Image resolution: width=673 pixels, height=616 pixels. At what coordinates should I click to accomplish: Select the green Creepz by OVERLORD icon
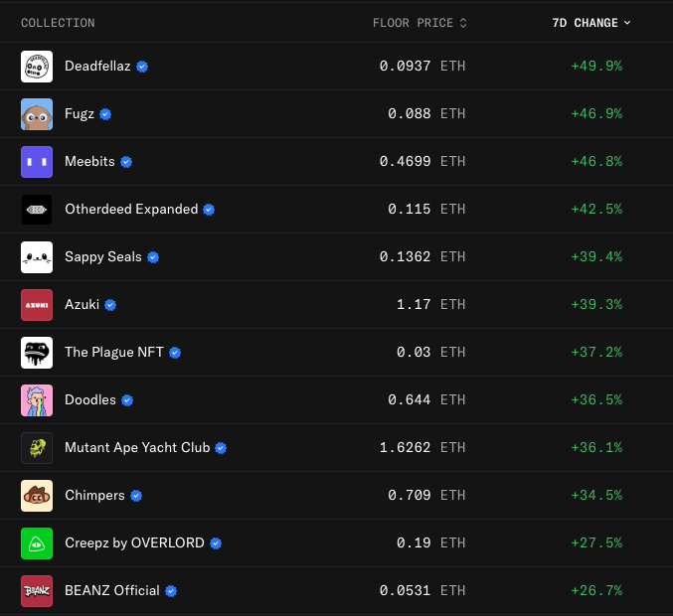37,543
